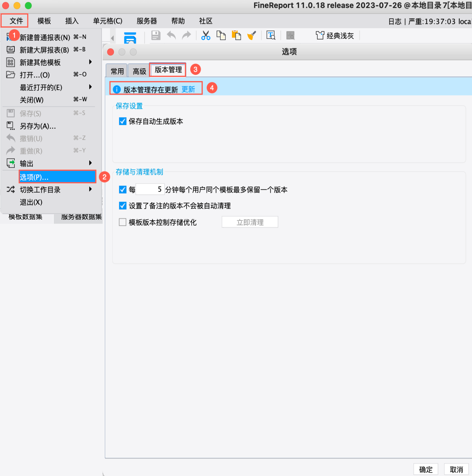Open the 插入 menu
This screenshot has height=476, width=472.
click(x=72, y=21)
